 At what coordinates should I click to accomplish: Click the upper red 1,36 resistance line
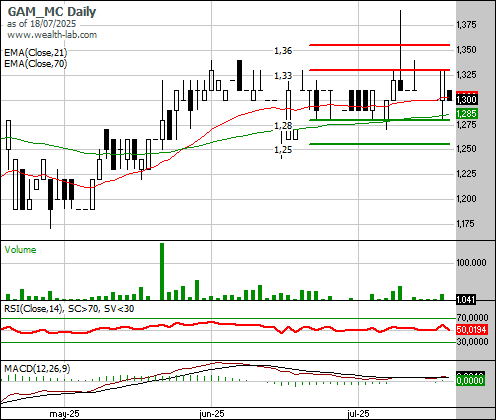click(380, 45)
